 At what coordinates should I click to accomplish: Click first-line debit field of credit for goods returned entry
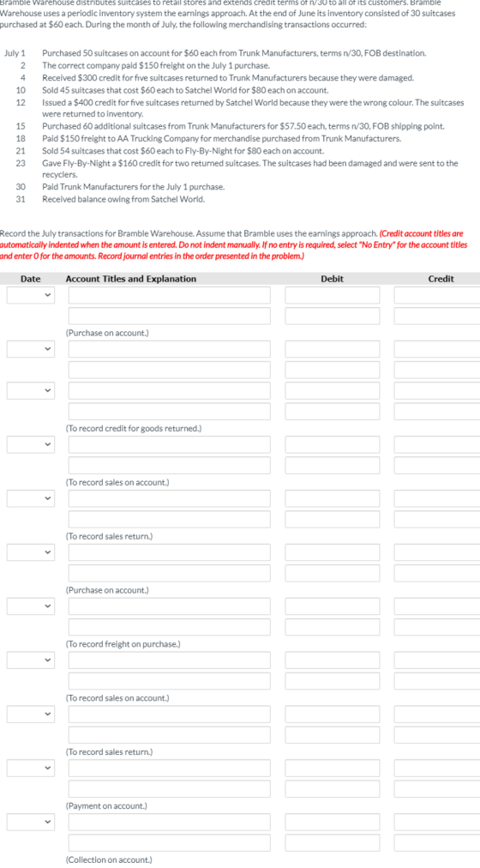point(333,390)
